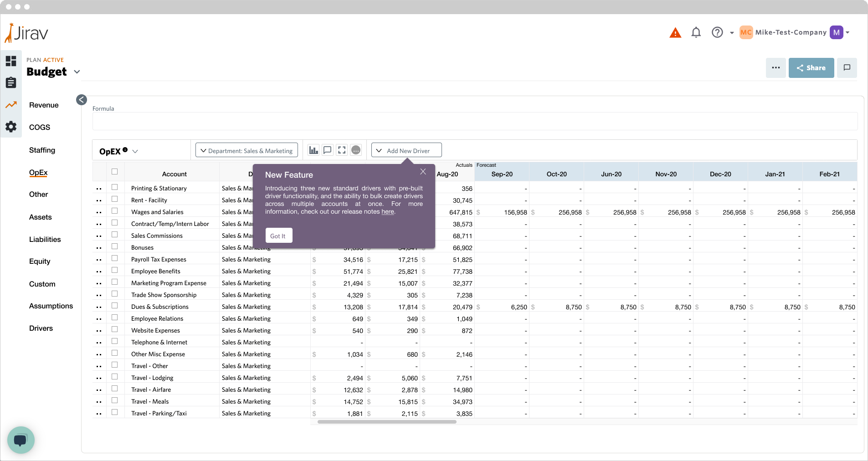The width and height of the screenshot is (868, 461).
Task: Click the clipboard reports icon in sidebar
Action: (x=11, y=83)
